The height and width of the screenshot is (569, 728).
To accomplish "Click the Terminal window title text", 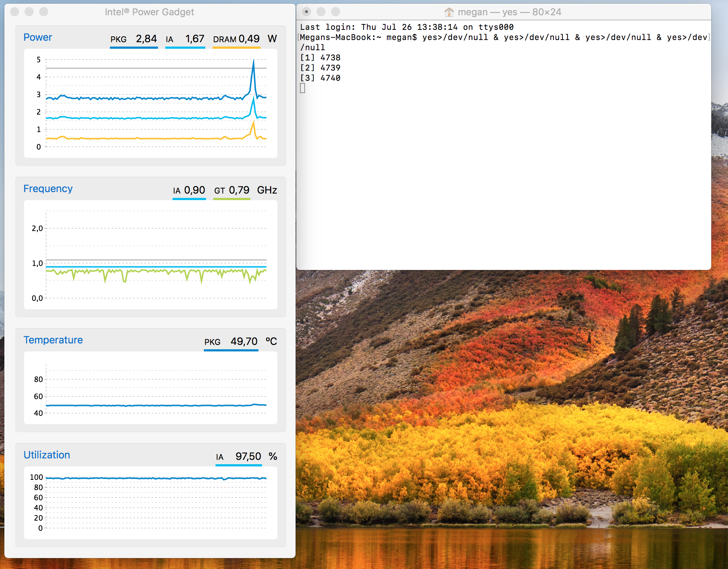I will pyautogui.click(x=509, y=12).
